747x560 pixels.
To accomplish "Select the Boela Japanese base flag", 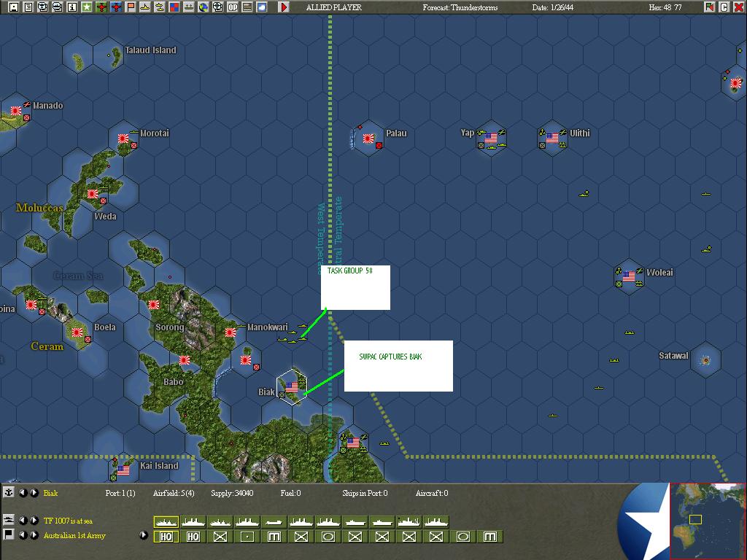I will coord(77,332).
